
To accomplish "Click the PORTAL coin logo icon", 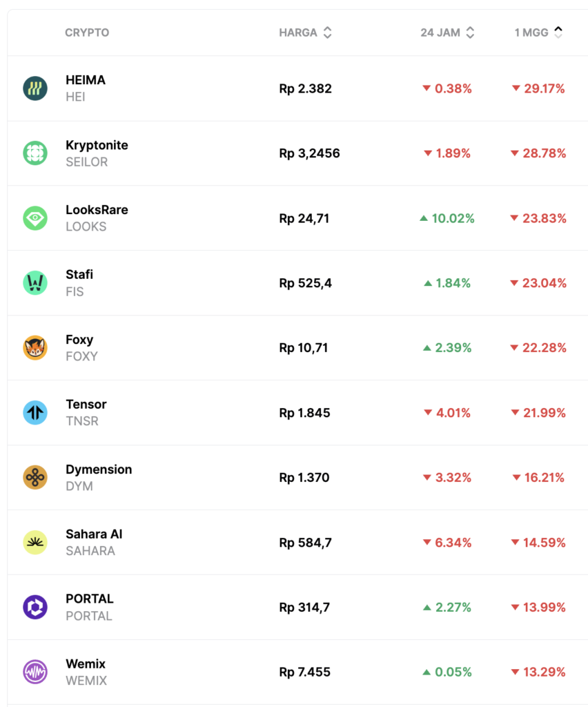I will (x=35, y=608).
